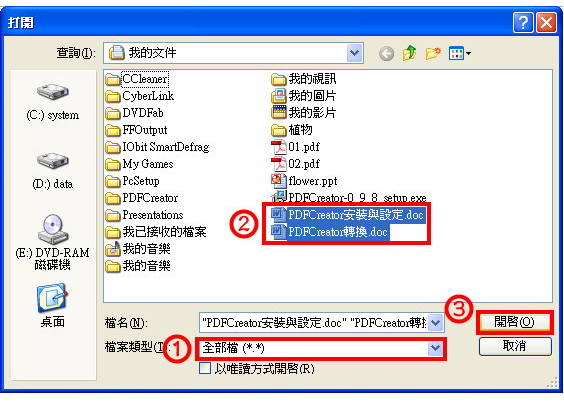Click the Back arrow toolbar icon

pyautogui.click(x=386, y=54)
